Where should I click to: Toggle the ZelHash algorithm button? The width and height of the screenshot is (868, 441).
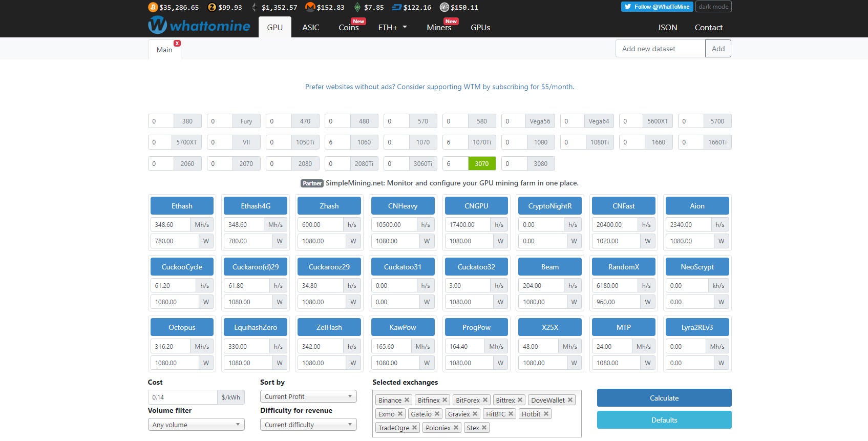[x=329, y=327]
